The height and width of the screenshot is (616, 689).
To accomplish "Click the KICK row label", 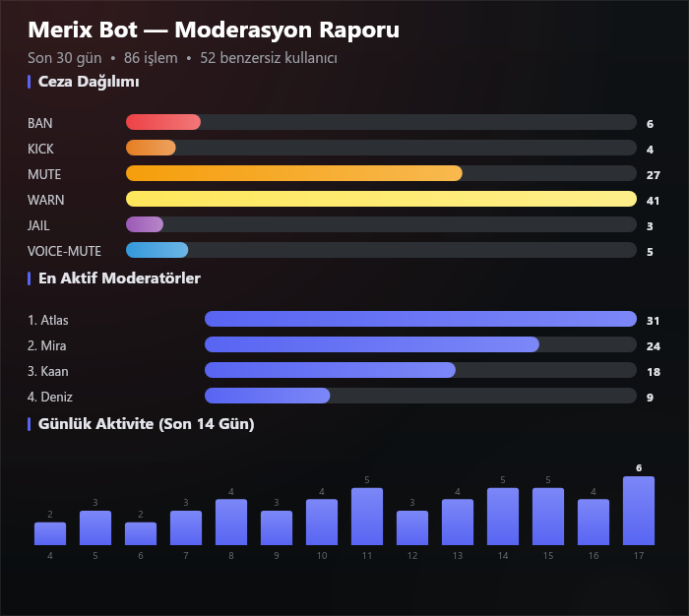I will 40,149.
